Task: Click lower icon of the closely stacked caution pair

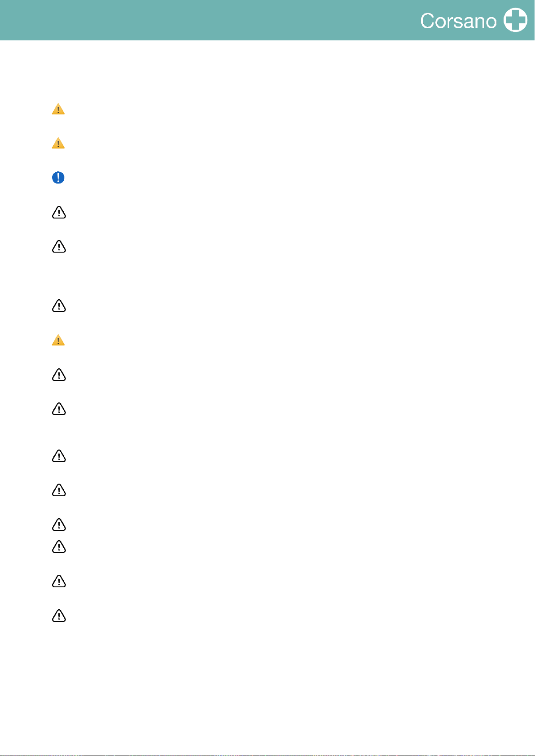Action: (59, 547)
